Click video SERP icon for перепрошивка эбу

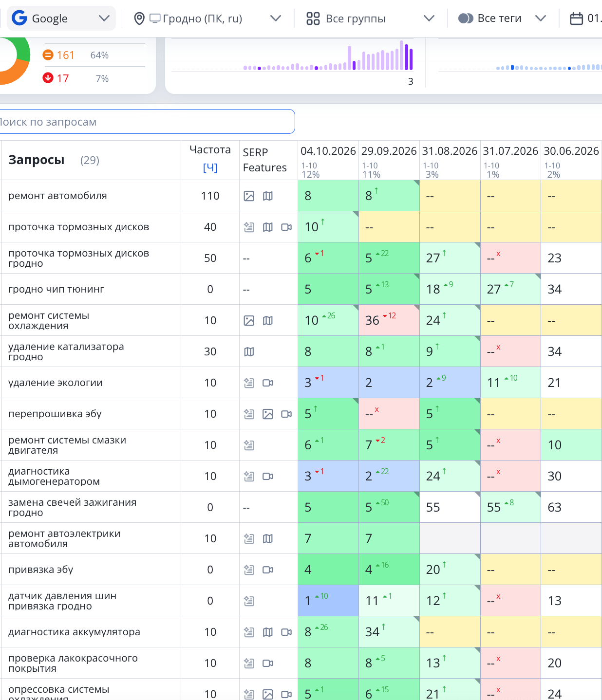tap(286, 414)
